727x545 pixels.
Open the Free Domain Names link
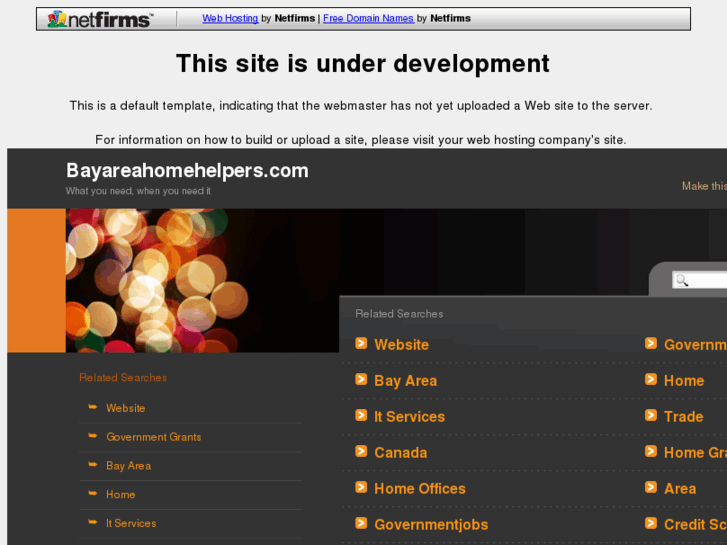point(368,18)
